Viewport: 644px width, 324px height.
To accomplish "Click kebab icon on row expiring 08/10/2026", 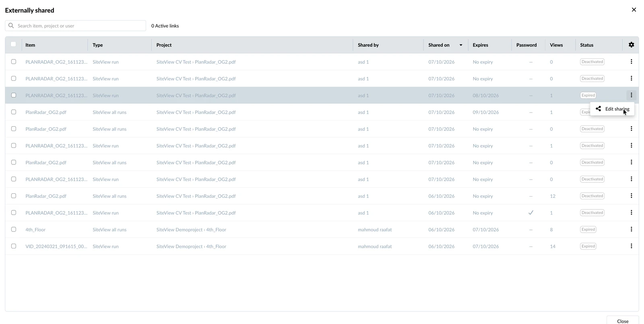I will [x=631, y=95].
